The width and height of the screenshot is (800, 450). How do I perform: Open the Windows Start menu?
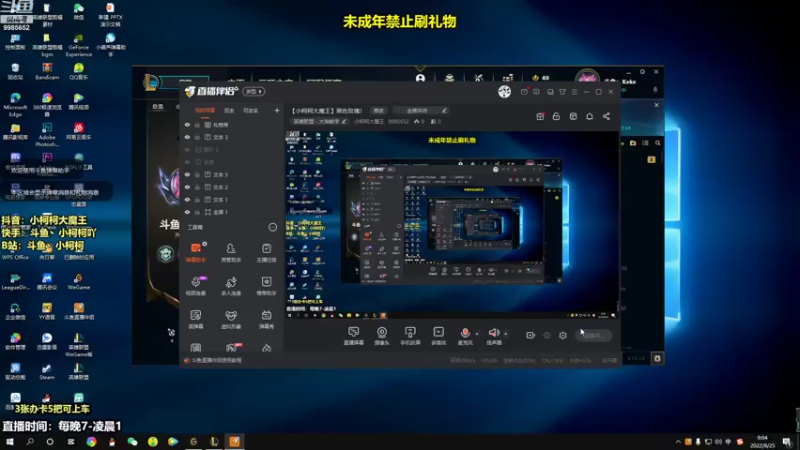tap(10, 441)
